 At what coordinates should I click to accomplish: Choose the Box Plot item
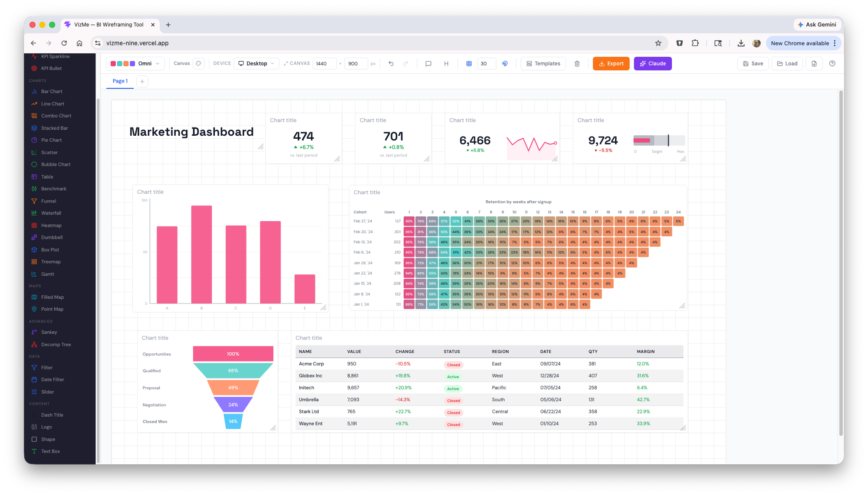coord(50,250)
